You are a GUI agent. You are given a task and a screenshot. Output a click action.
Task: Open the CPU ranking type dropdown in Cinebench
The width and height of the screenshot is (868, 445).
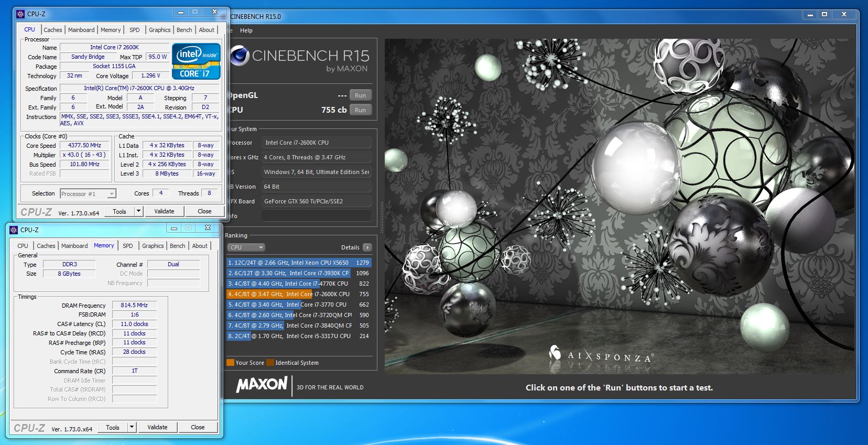[246, 247]
